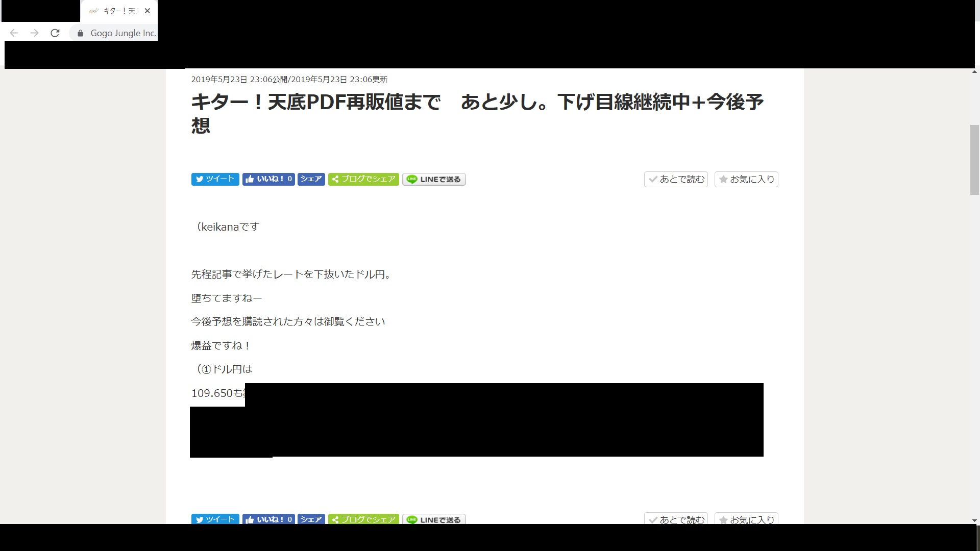Toggle the bottom お気に入り star button
The height and width of the screenshot is (551, 980).
tap(746, 519)
